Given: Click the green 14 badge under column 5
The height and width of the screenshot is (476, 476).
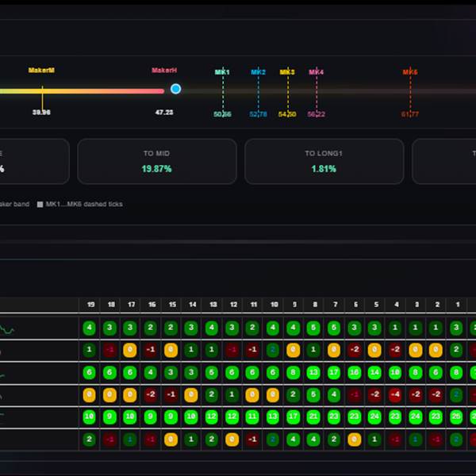Looking at the screenshot, I should [374, 373].
